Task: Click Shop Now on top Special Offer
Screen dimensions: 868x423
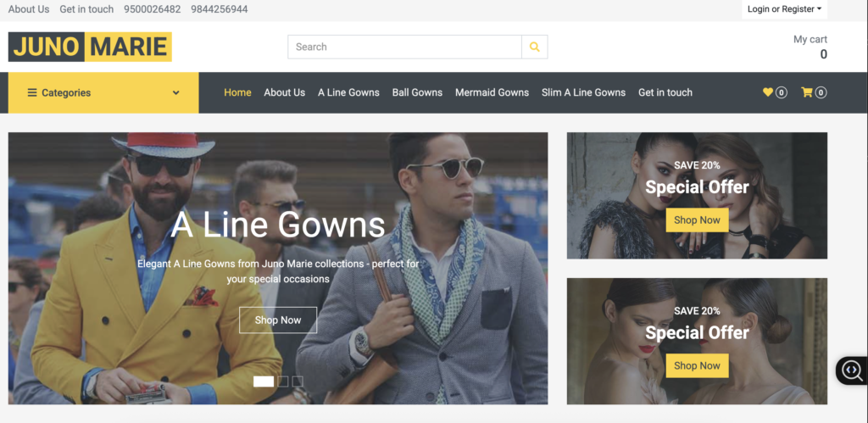Action: (697, 220)
